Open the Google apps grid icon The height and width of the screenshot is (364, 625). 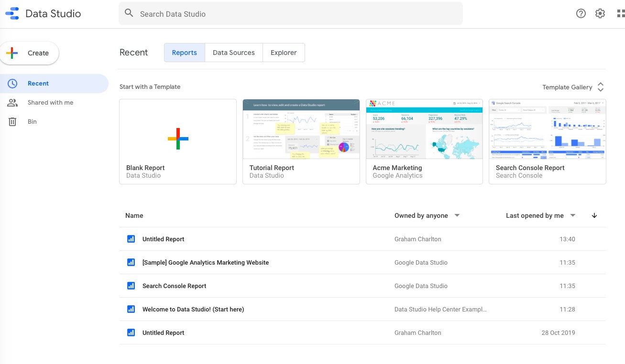coord(621,13)
